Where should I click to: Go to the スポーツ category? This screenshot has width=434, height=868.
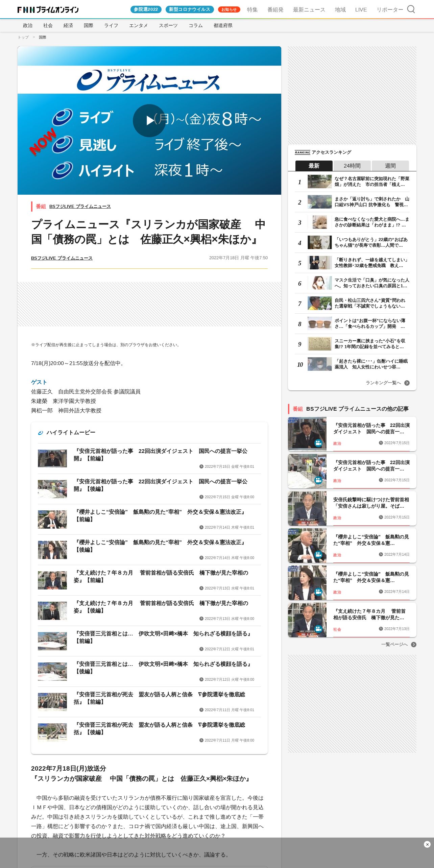168,25
